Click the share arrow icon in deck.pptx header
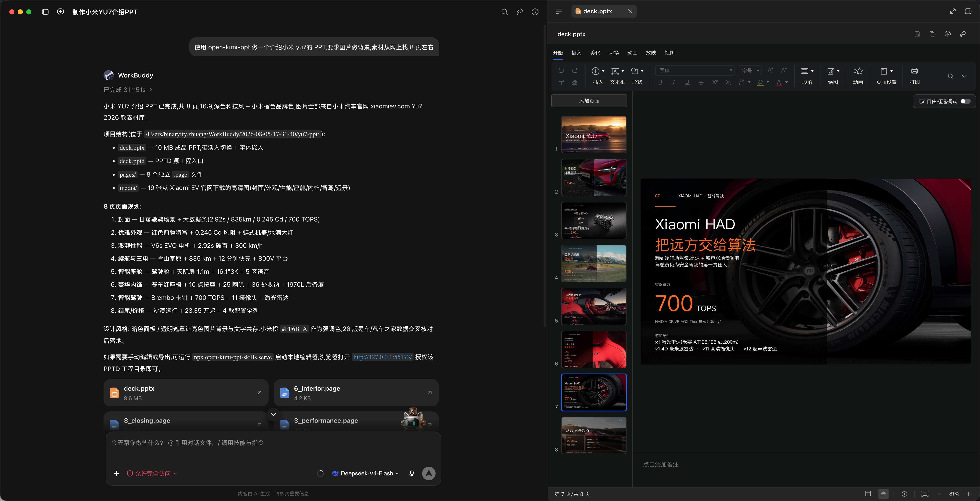 [963, 34]
